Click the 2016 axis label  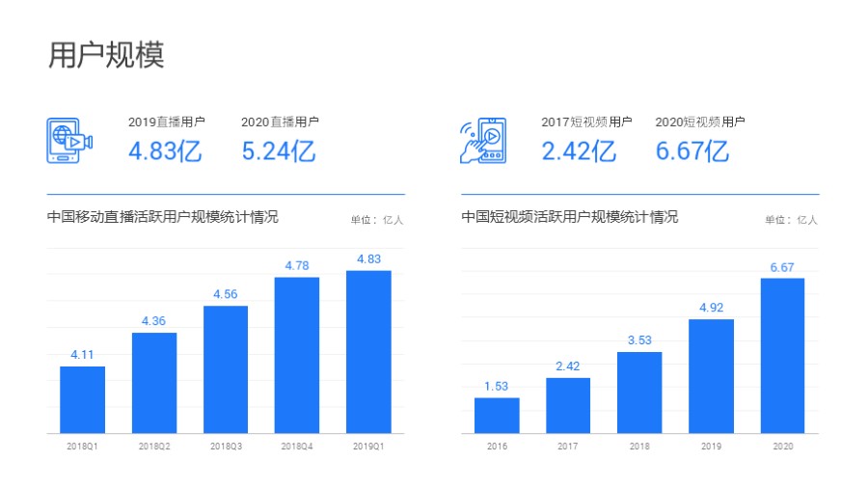[497, 446]
